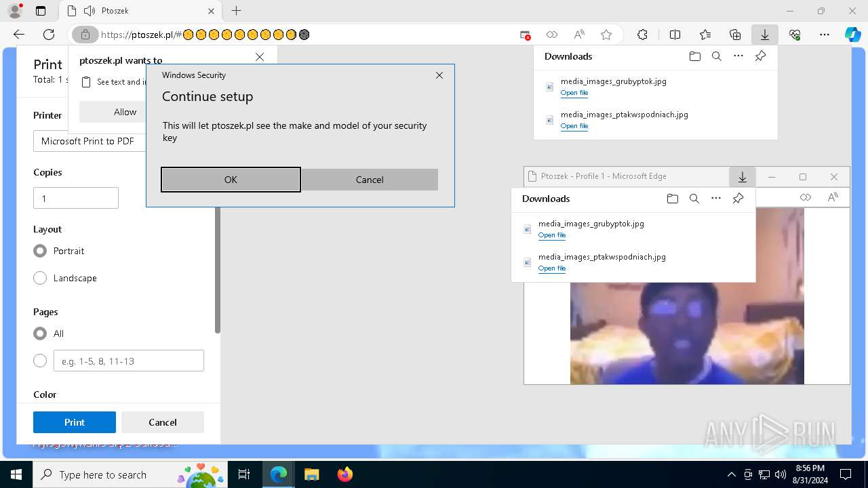The height and width of the screenshot is (488, 868).
Task: Click the blue Print button
Action: tap(75, 422)
